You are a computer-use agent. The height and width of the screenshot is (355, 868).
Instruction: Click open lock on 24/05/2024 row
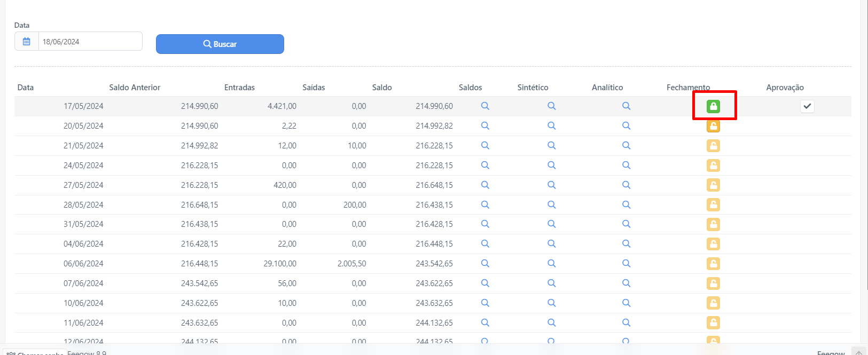[x=713, y=165]
